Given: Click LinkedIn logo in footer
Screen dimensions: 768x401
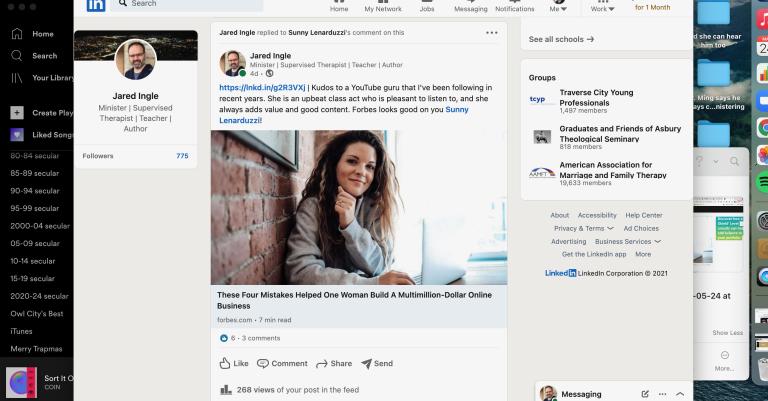Looking at the screenshot, I should pos(560,273).
